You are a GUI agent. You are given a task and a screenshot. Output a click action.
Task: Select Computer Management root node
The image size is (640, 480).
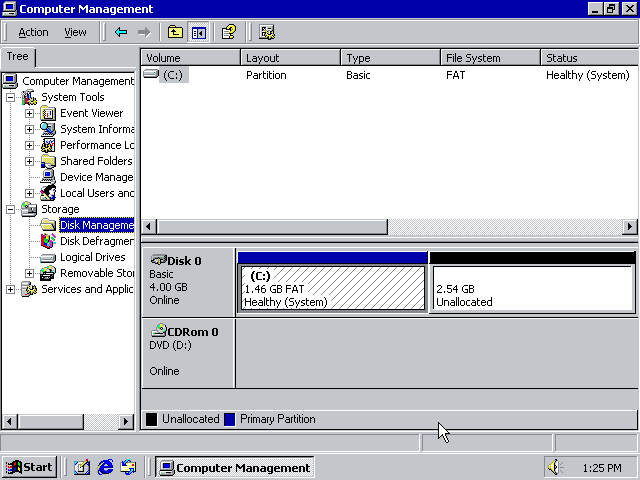(x=78, y=81)
